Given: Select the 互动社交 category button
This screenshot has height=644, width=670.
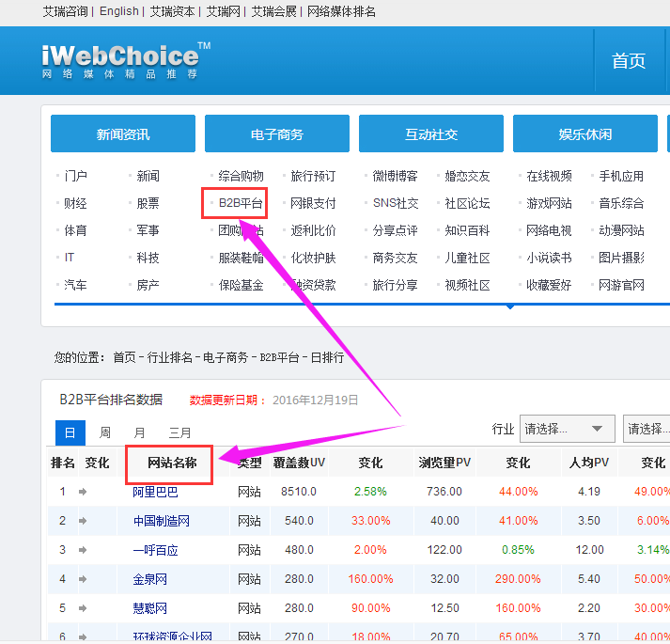Looking at the screenshot, I should (431, 134).
